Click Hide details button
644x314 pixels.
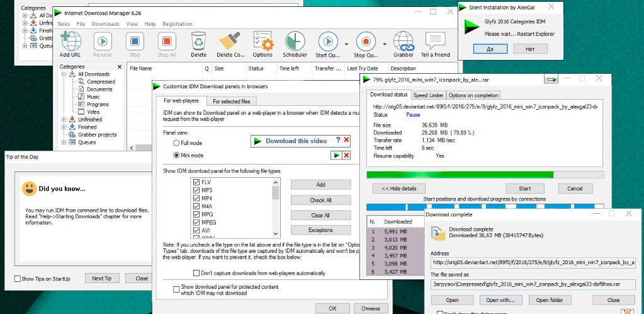pos(399,189)
